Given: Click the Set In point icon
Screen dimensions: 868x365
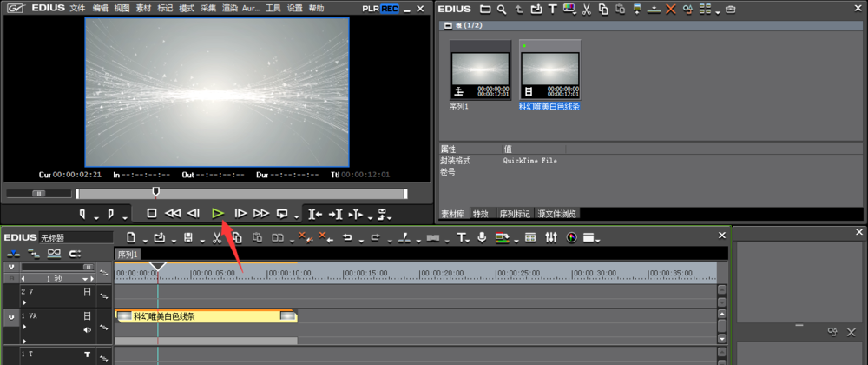Looking at the screenshot, I should pyautogui.click(x=84, y=213).
